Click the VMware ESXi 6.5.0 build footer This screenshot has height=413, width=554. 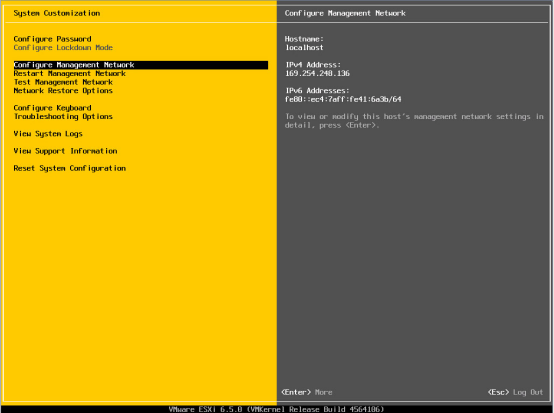(x=276, y=409)
